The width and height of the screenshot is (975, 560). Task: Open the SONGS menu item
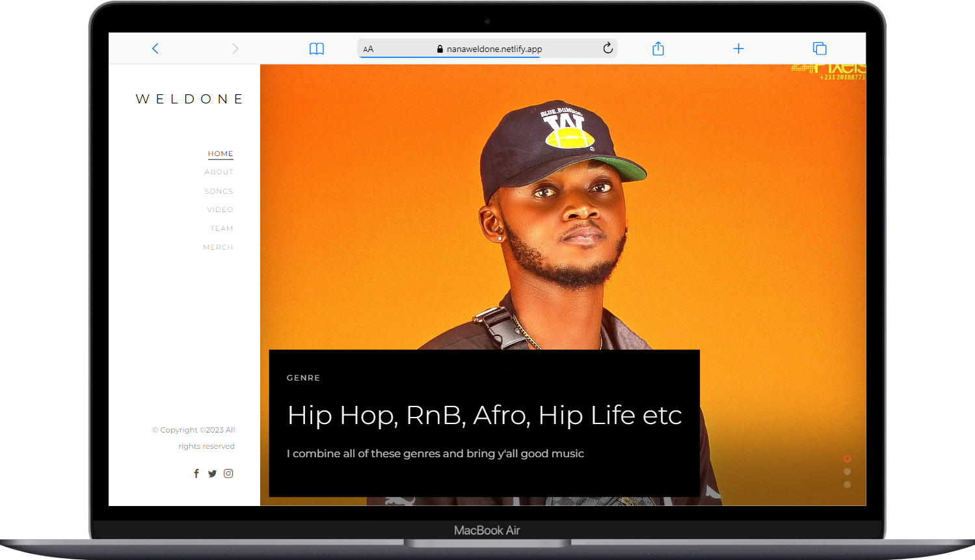click(x=219, y=191)
